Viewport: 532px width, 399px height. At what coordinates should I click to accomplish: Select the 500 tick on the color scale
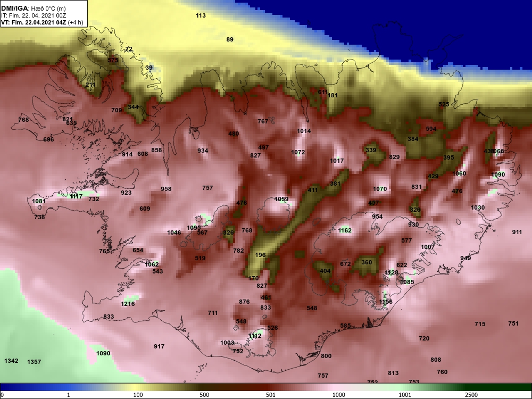(x=204, y=395)
